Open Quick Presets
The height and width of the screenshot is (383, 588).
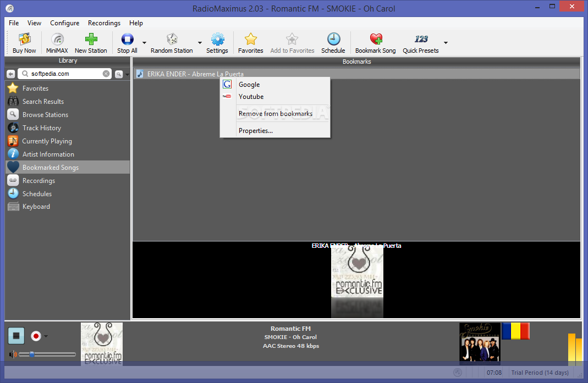pyautogui.click(x=421, y=43)
